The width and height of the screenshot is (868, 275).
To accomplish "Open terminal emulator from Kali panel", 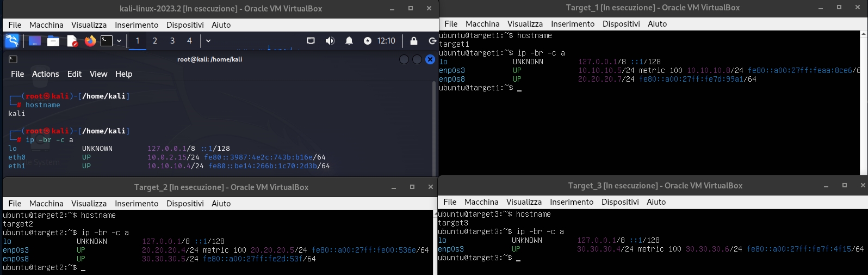I will point(107,41).
